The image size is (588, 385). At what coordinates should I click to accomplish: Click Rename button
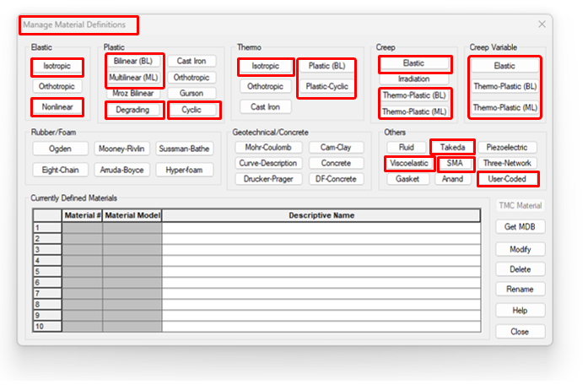tap(521, 290)
